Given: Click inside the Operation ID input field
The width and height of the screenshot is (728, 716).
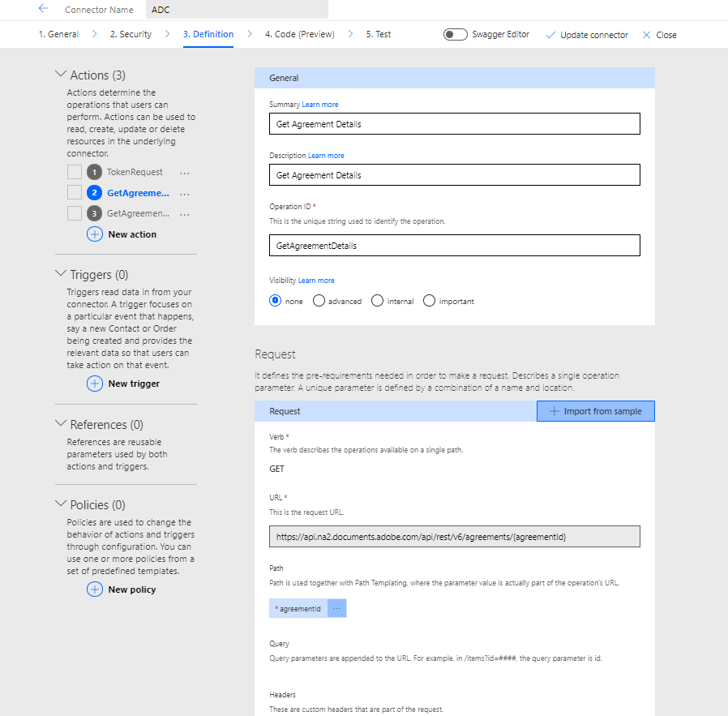Looking at the screenshot, I should click(x=454, y=245).
